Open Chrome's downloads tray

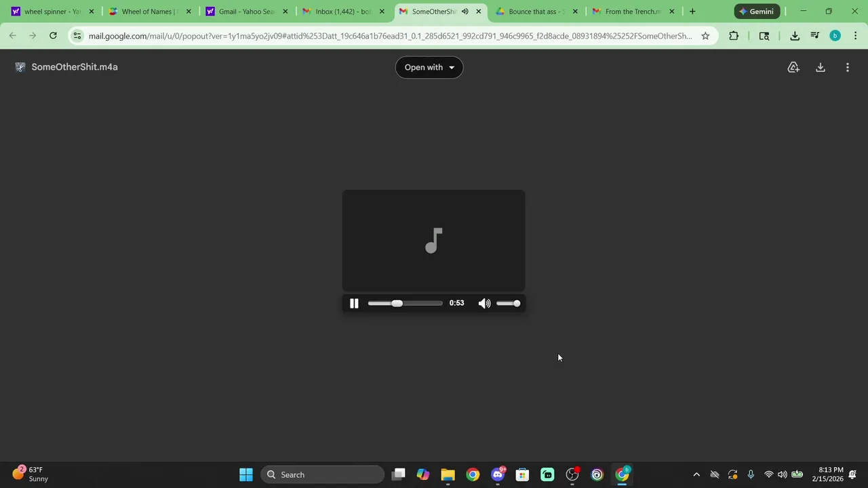pos(795,36)
